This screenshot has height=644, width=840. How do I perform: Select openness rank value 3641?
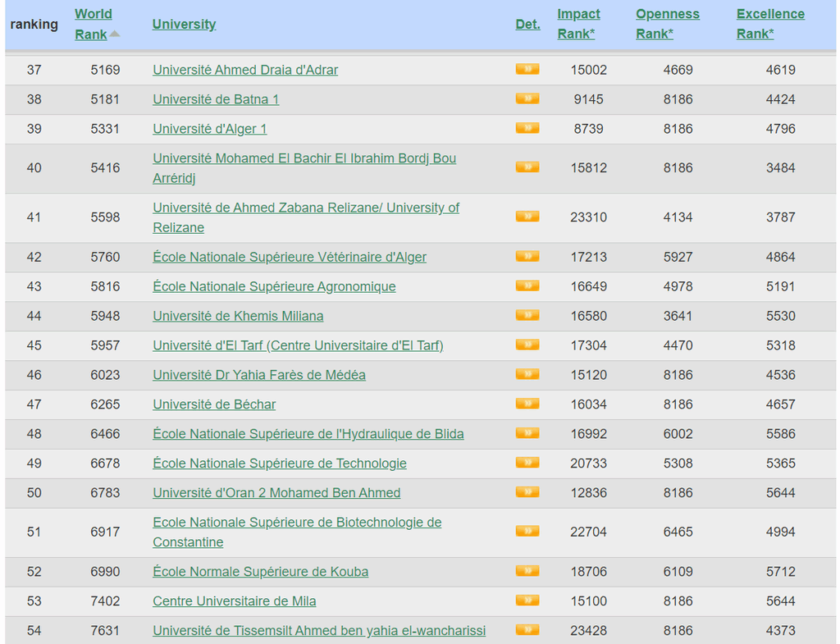point(678,316)
